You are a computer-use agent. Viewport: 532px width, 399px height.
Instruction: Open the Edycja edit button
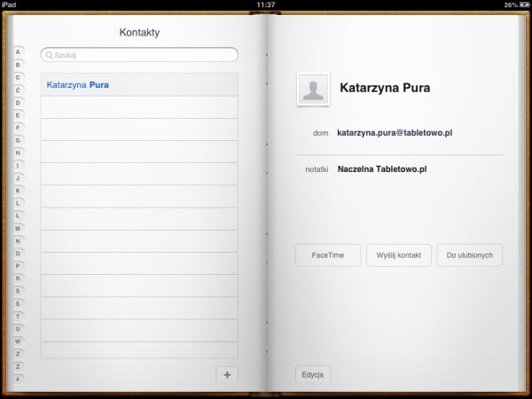313,375
